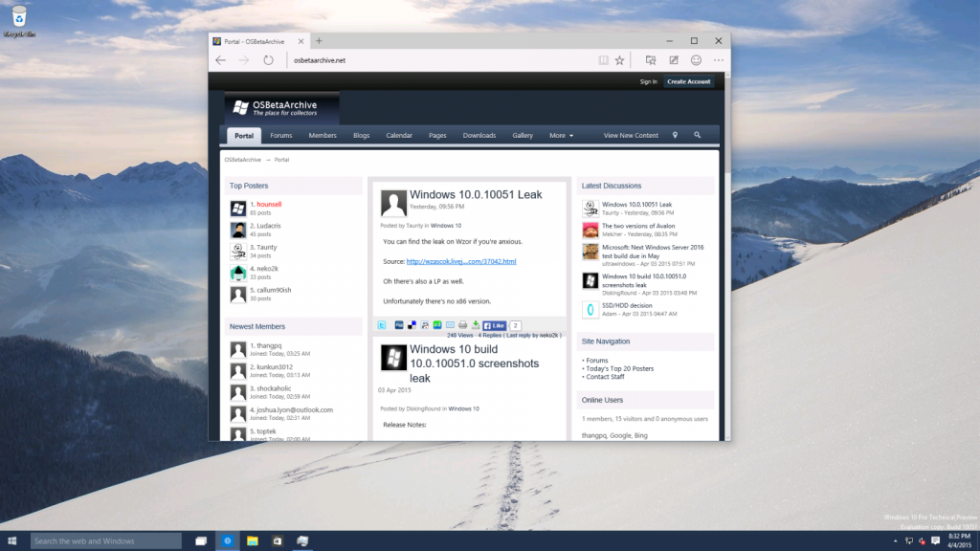This screenshot has width=980, height=551.
Task: Open the favorites hub icon
Action: [651, 60]
